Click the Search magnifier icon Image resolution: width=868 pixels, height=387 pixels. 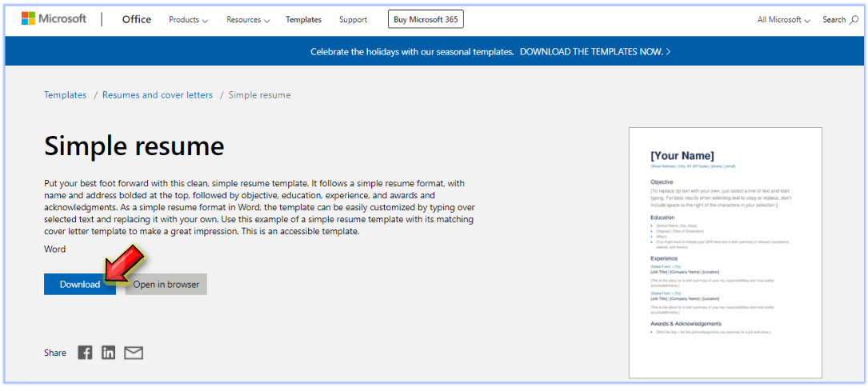click(x=854, y=20)
